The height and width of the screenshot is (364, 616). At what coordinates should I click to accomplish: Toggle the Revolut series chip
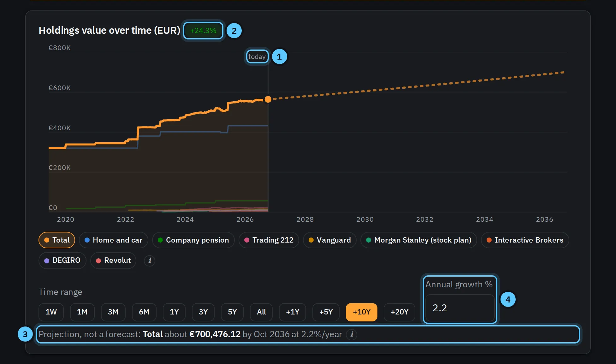coord(113,261)
